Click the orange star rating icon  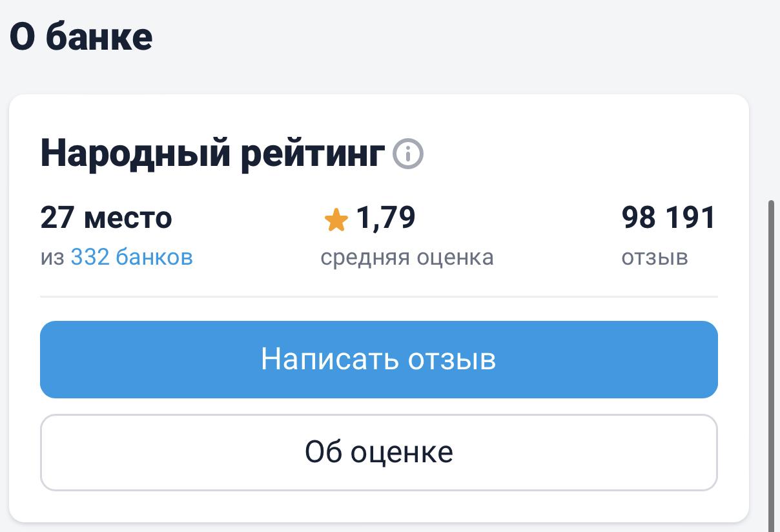[x=336, y=220]
